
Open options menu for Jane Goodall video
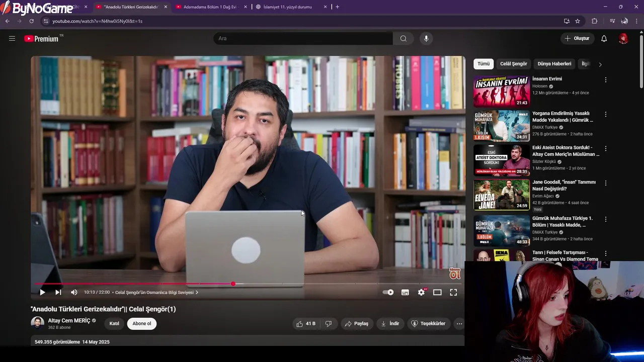(605, 183)
